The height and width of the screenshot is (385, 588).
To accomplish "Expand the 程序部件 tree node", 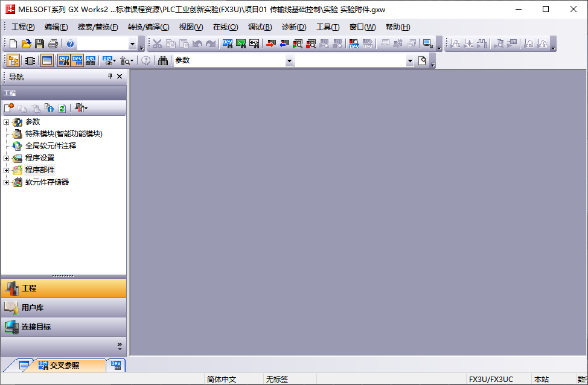I will pyautogui.click(x=7, y=170).
